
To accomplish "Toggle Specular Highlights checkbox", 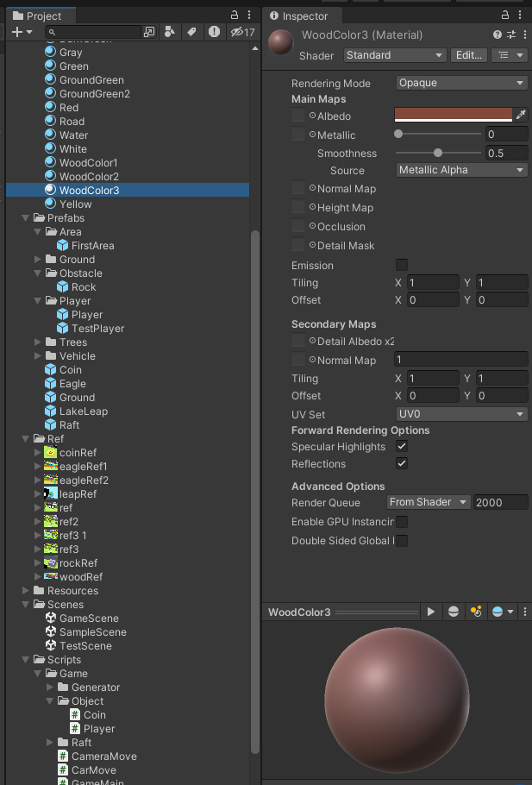I will [402, 446].
